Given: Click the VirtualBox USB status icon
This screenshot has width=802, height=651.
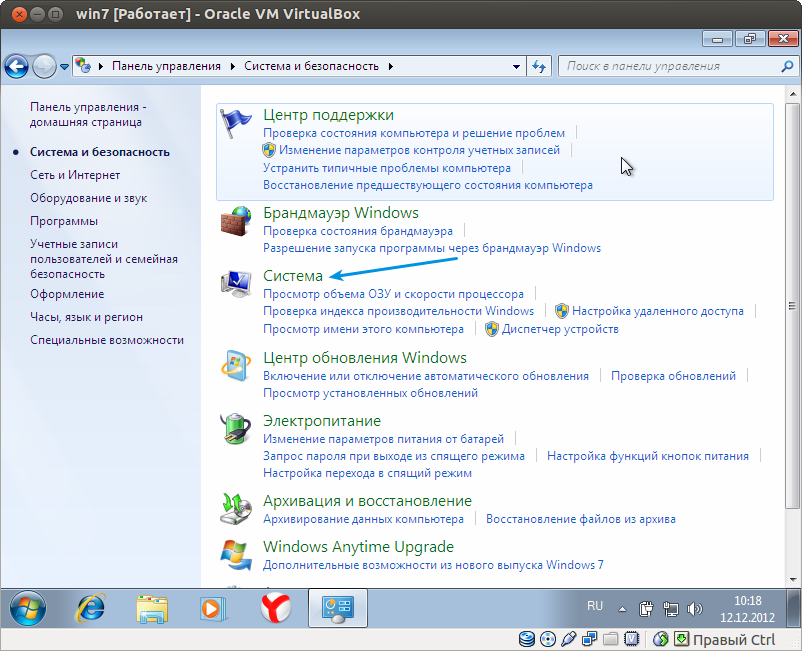Looking at the screenshot, I should 569,639.
